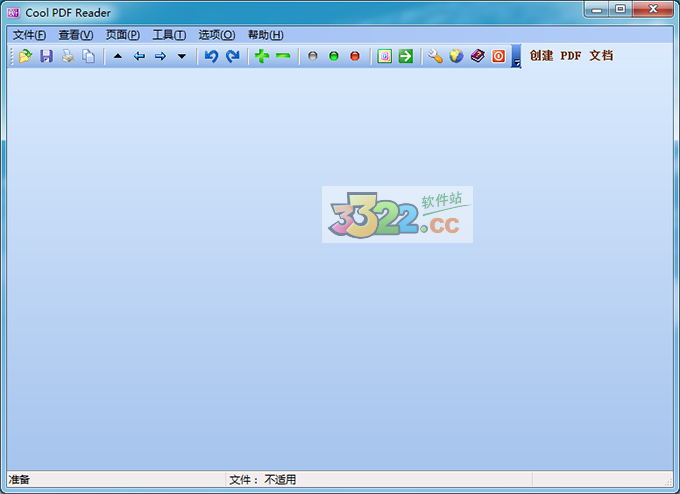The width and height of the screenshot is (680, 494).
Task: Click the globe language icon
Action: pyautogui.click(x=456, y=56)
